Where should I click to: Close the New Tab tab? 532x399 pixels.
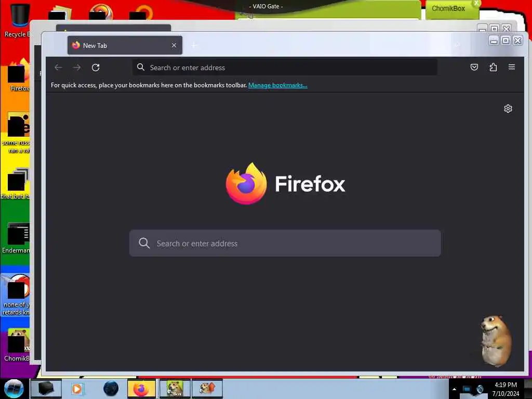pyautogui.click(x=174, y=45)
